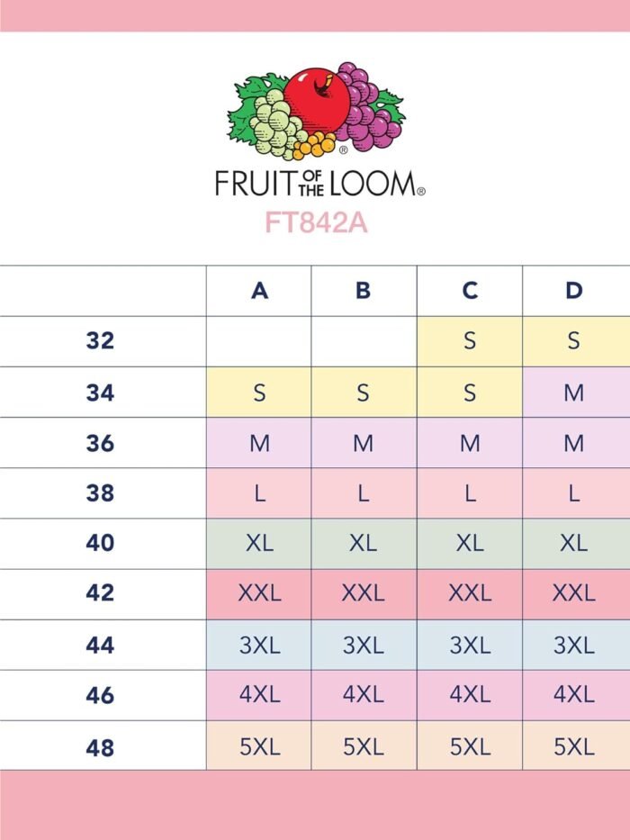Select the 5XL cell for 48C
The width and height of the screenshot is (630, 840).
(x=470, y=745)
